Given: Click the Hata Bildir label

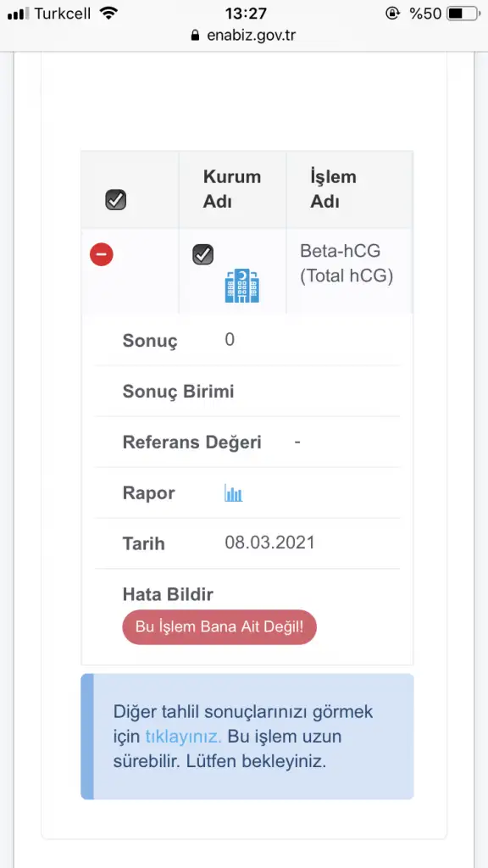Looking at the screenshot, I should pos(168,594).
